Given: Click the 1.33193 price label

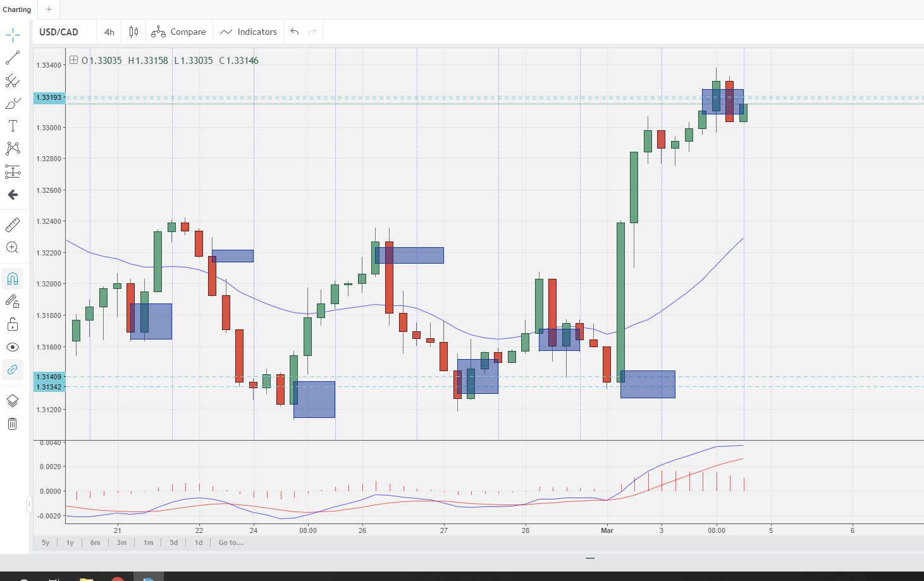Looking at the screenshot, I should coord(49,97).
